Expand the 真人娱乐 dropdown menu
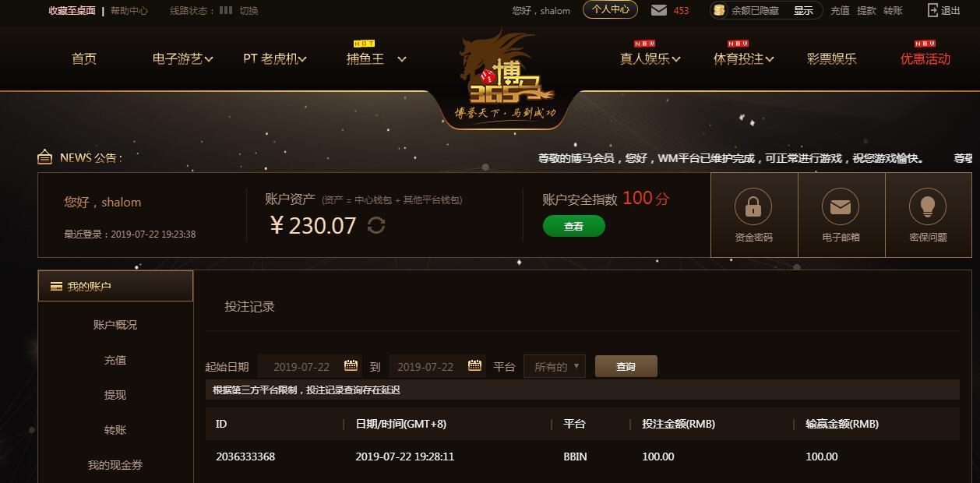 650,58
